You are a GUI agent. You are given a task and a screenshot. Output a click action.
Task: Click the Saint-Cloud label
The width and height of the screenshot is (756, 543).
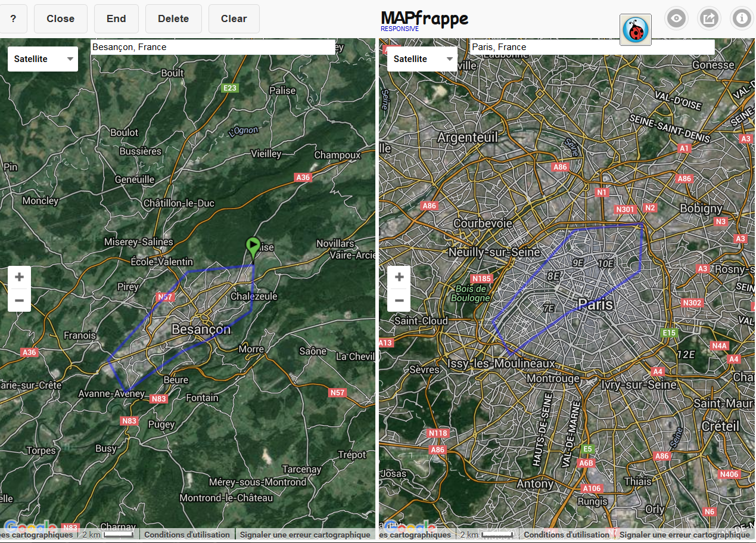click(421, 321)
